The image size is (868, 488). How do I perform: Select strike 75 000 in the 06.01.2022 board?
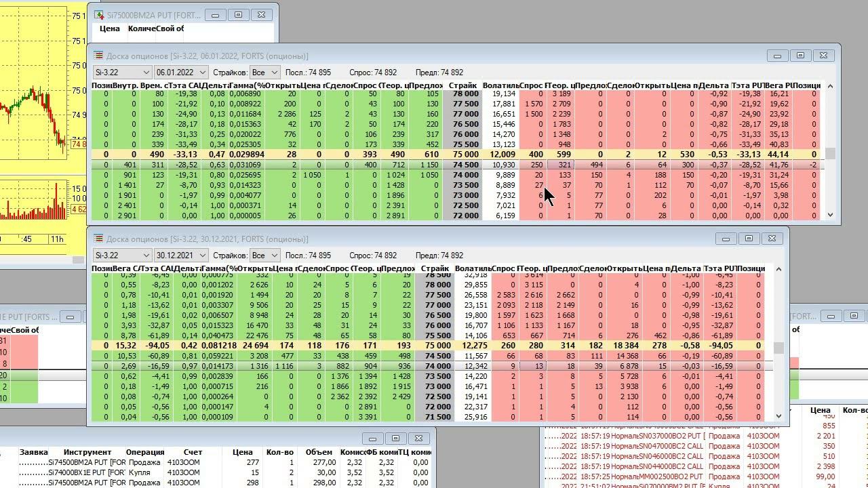point(463,155)
